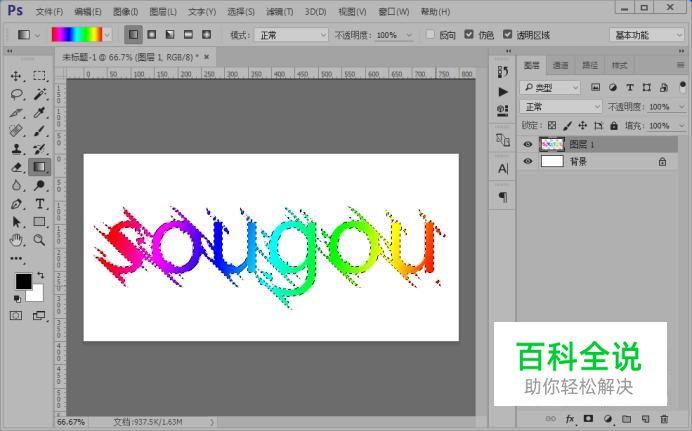The width and height of the screenshot is (692, 431).
Task: Select the Eyedropper tool
Action: point(39,112)
